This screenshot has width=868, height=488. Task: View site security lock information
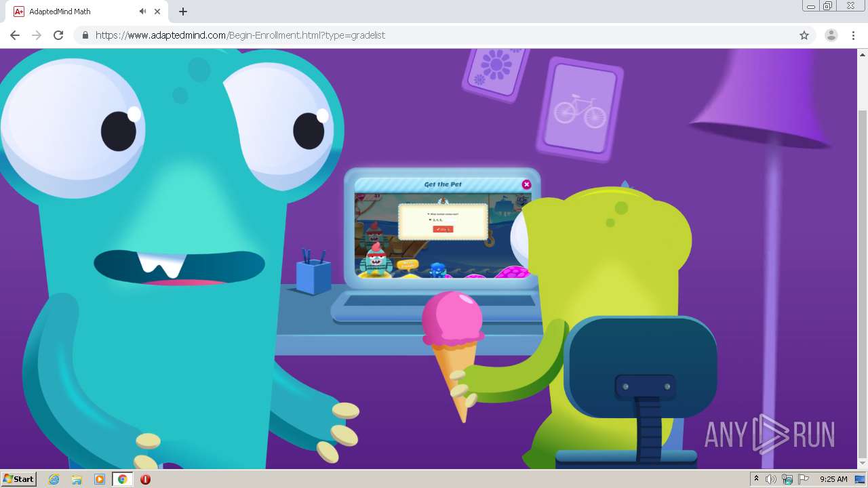85,35
